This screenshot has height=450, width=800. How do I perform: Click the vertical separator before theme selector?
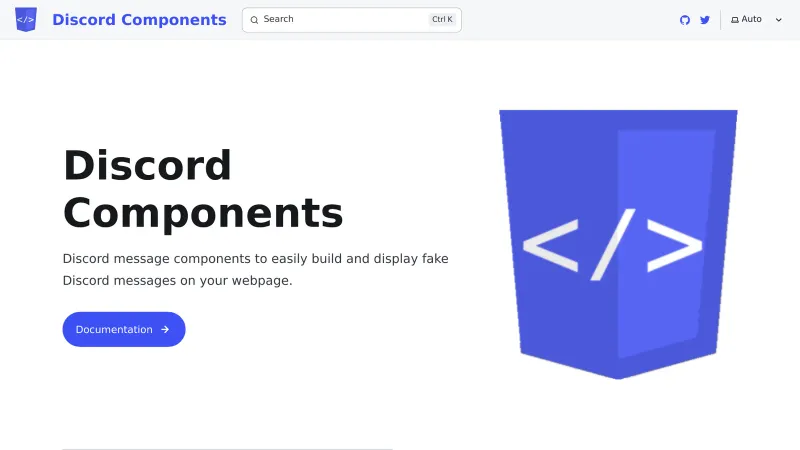[720, 20]
